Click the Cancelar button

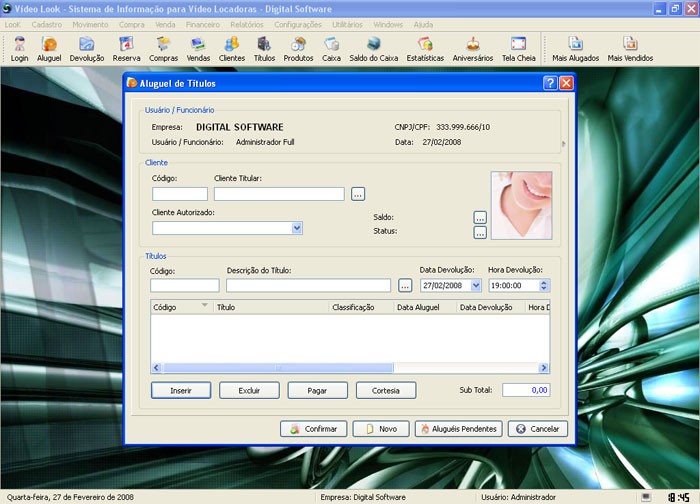pos(538,429)
